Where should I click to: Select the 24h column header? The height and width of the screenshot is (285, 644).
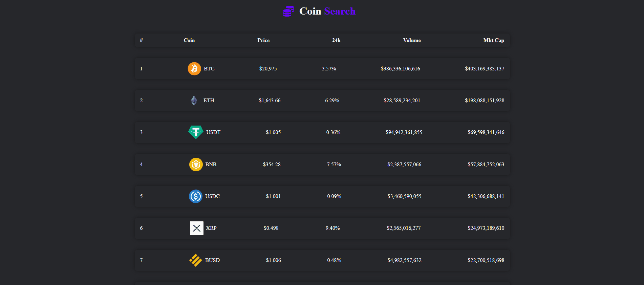[x=336, y=40]
